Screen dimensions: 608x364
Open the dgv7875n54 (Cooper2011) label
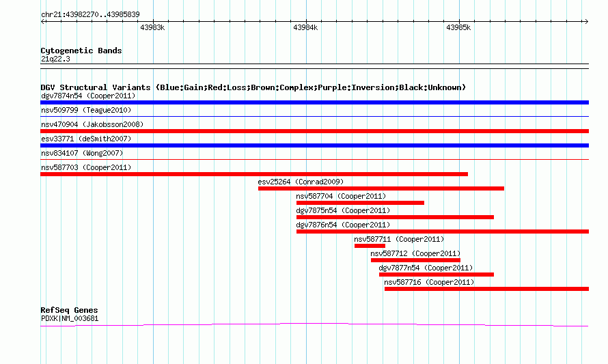(x=343, y=210)
